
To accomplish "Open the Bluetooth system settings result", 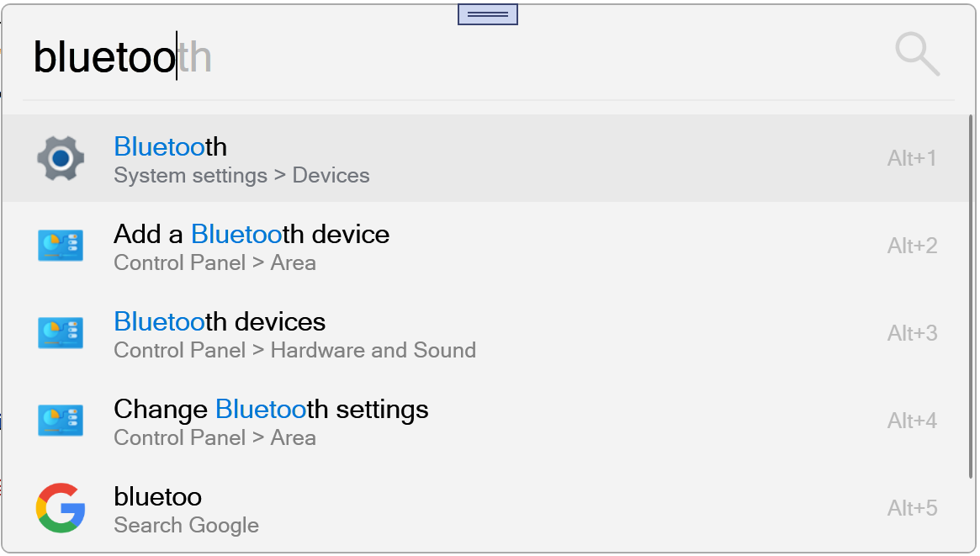I will coord(171,147).
